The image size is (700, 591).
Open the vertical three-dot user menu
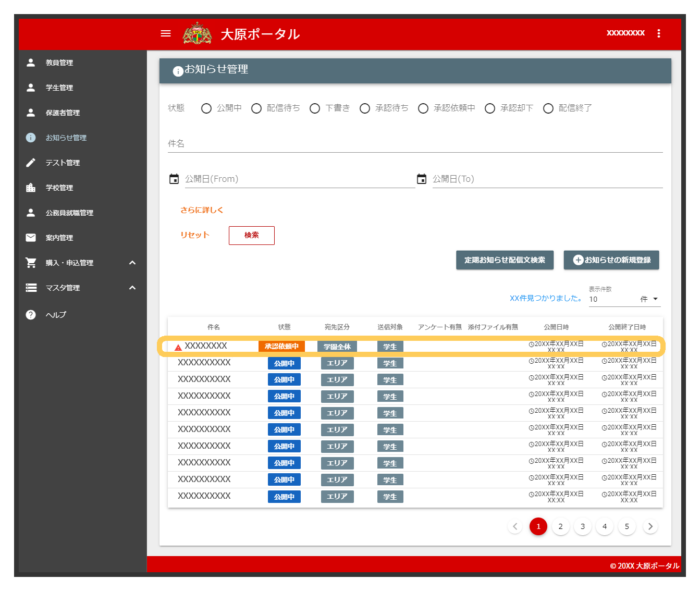pyautogui.click(x=659, y=33)
